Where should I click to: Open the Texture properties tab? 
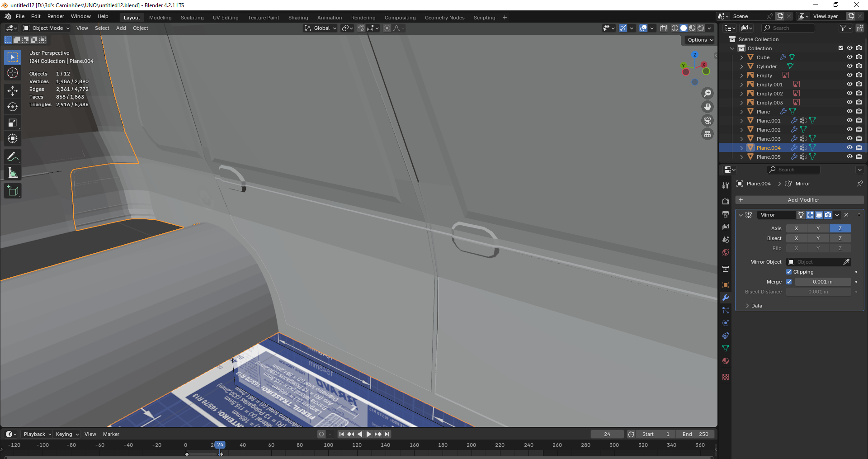coord(726,377)
